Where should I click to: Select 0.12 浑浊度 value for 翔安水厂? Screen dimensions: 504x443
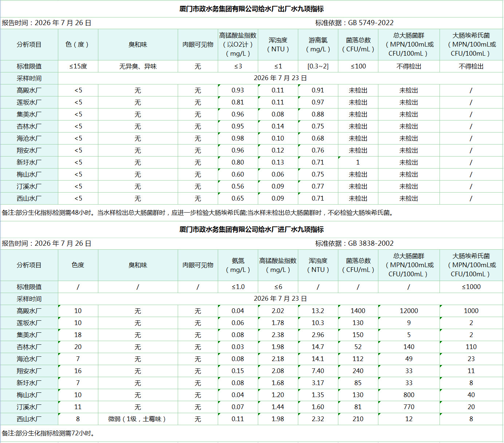click(278, 150)
